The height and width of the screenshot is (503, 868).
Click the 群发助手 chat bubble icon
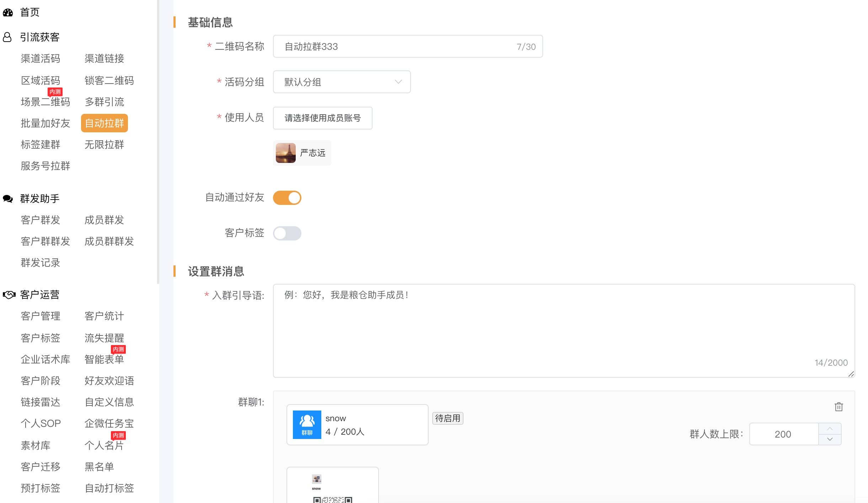coord(7,198)
